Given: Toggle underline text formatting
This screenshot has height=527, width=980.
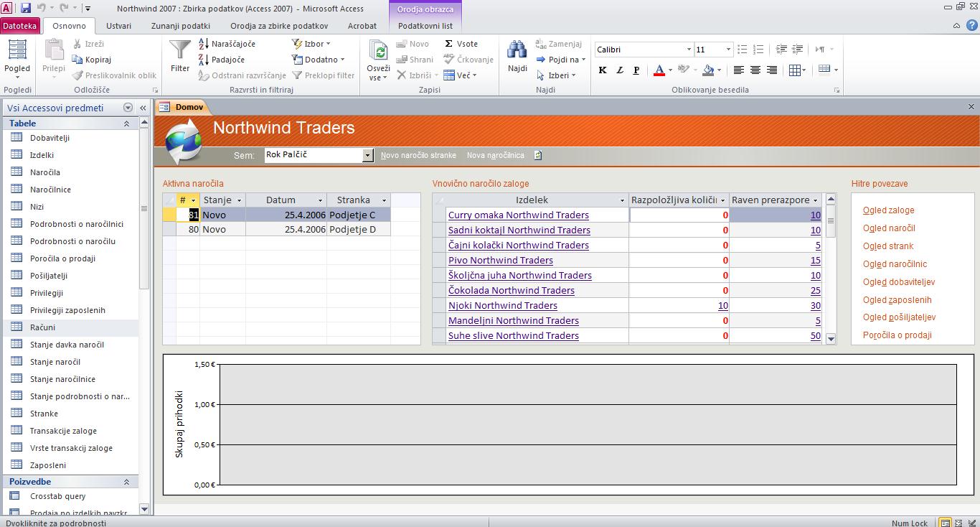Looking at the screenshot, I should [x=636, y=70].
